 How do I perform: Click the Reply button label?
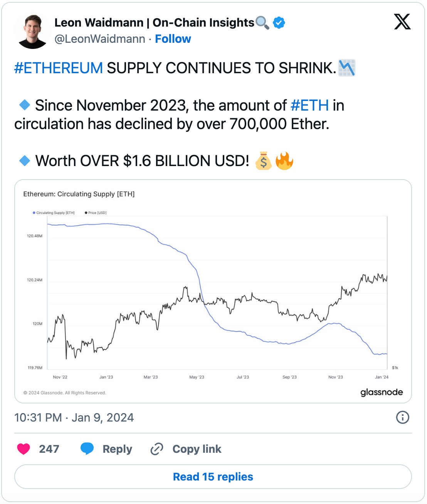117,449
